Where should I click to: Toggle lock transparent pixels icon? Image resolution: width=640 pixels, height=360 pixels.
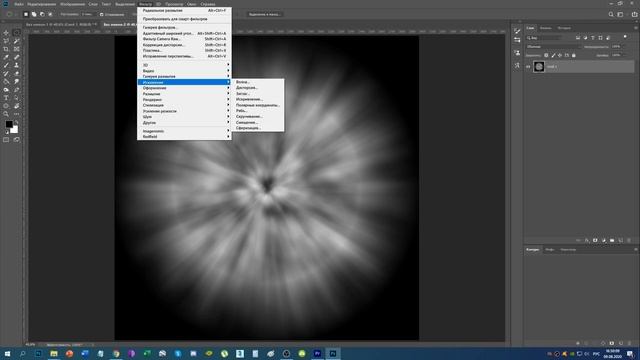coord(546,56)
